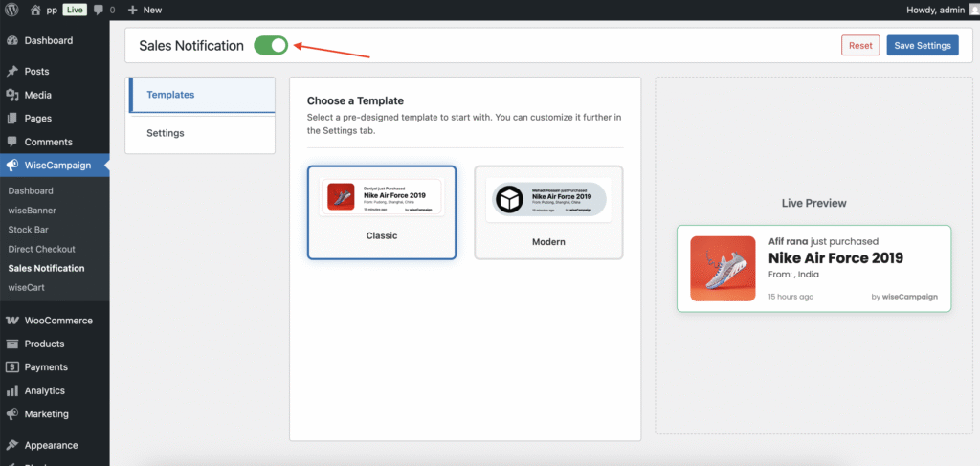Click the site name 'pp'
Viewport: 980px width, 466px height.
tap(52, 10)
